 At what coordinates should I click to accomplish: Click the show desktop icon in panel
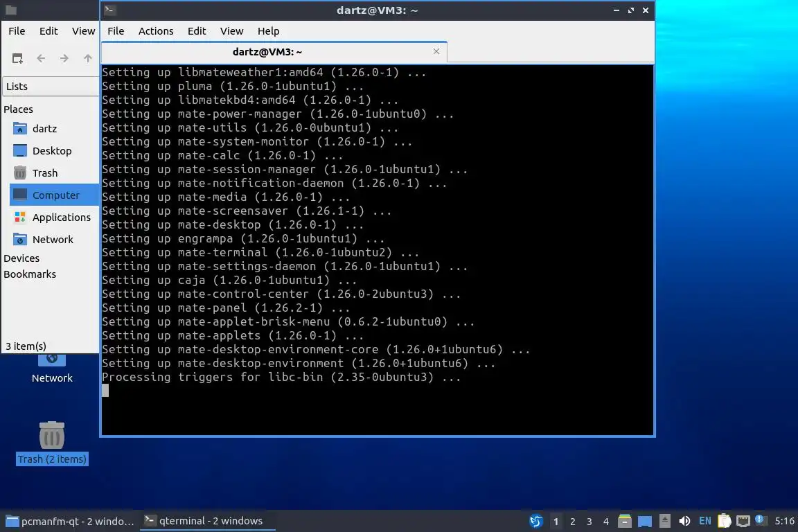[x=645, y=521]
